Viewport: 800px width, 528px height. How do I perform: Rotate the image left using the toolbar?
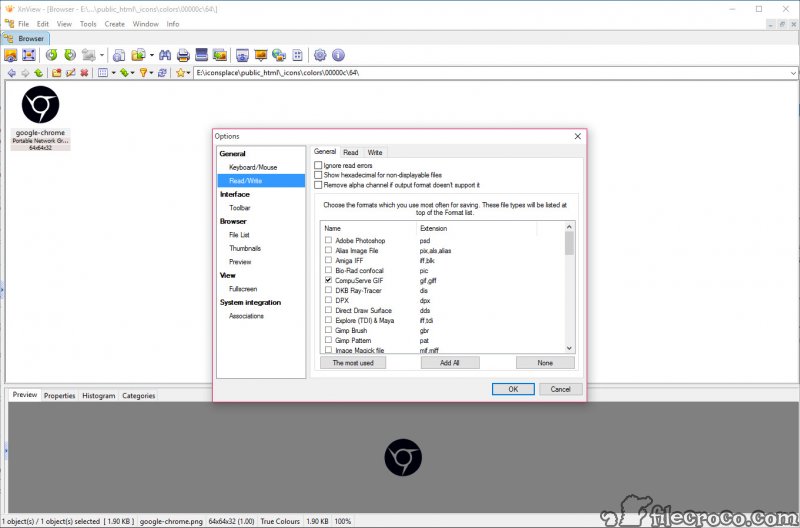pos(52,55)
